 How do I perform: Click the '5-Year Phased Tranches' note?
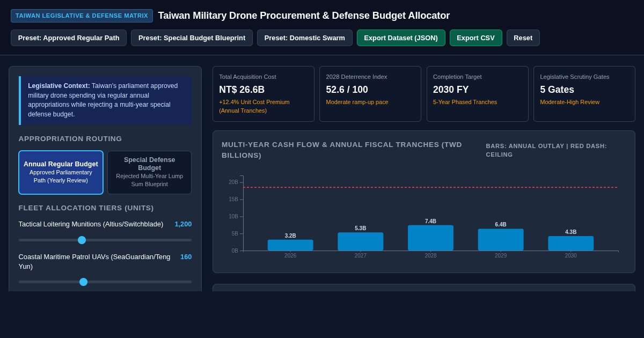pyautogui.click(x=465, y=102)
